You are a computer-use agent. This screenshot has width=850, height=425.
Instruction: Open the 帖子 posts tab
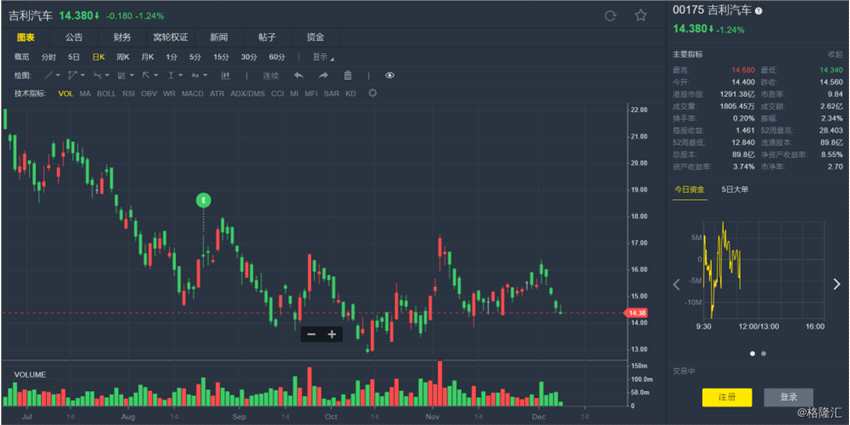tap(267, 37)
